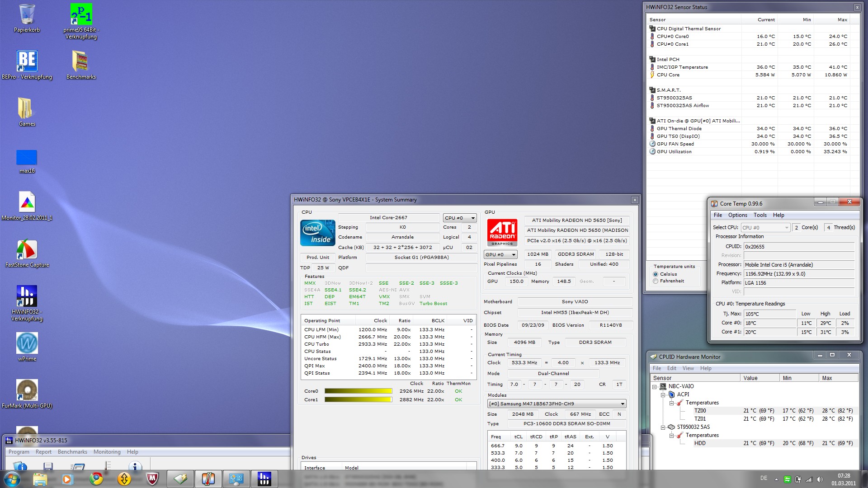The height and width of the screenshot is (488, 868).
Task: Open Edit menu in CPUID Hardware Monitor
Action: tap(672, 368)
